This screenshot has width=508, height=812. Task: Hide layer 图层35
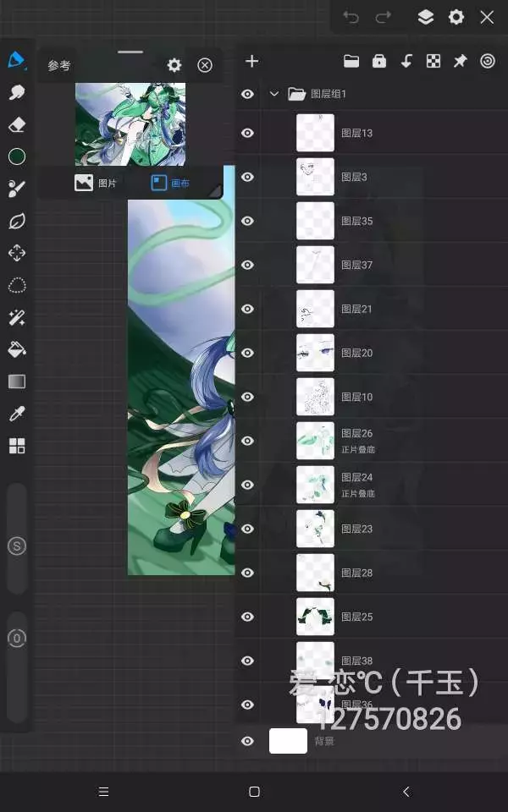[x=248, y=221]
